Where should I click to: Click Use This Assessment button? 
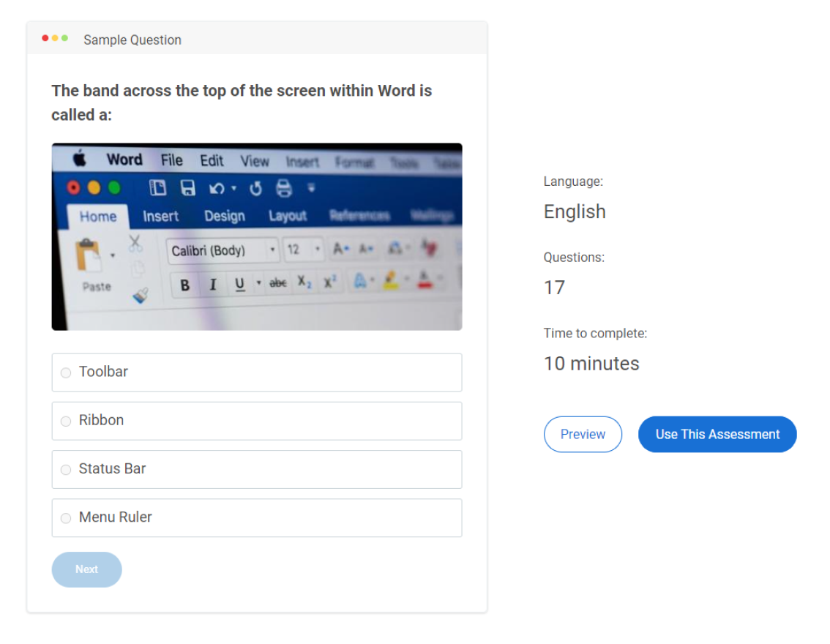717,434
